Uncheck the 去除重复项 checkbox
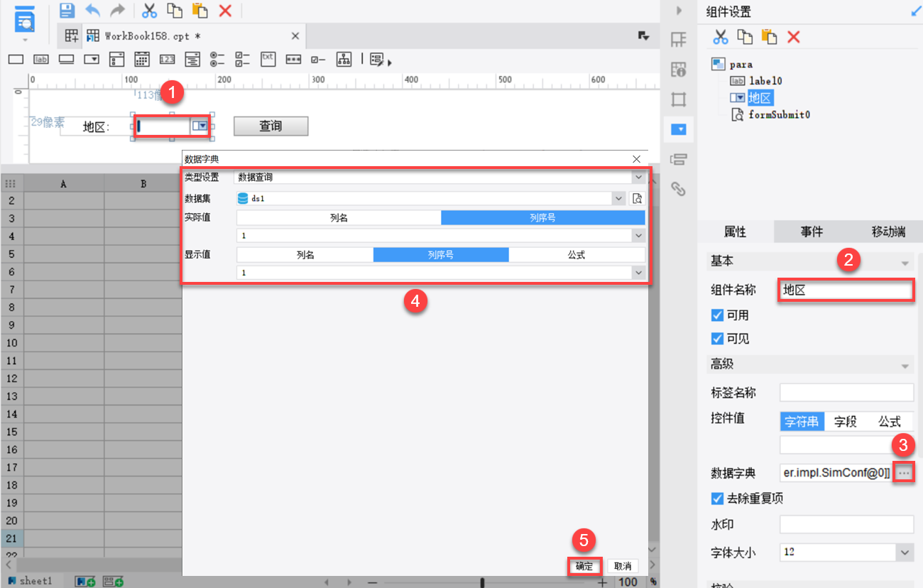Image resolution: width=923 pixels, height=588 pixels. (x=717, y=499)
